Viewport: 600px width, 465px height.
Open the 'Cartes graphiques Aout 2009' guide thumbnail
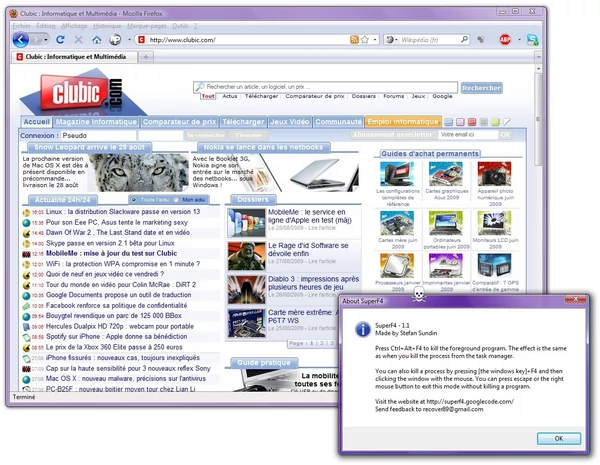tap(446, 174)
